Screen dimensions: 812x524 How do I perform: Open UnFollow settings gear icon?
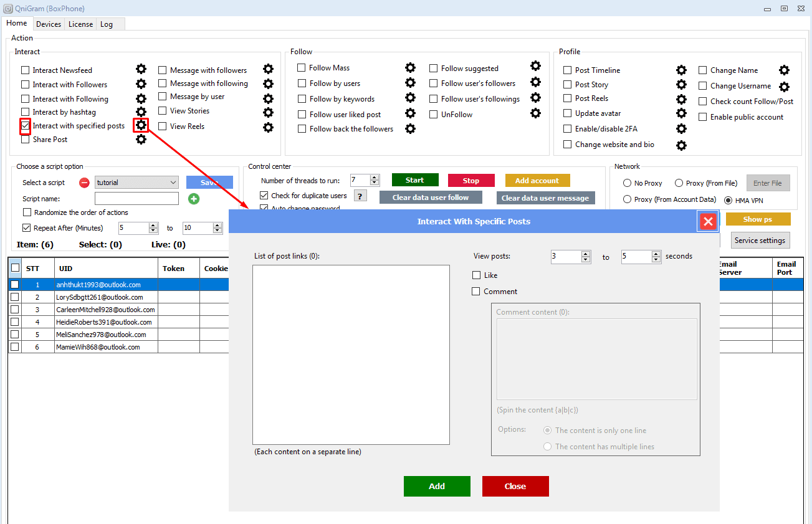tap(535, 113)
